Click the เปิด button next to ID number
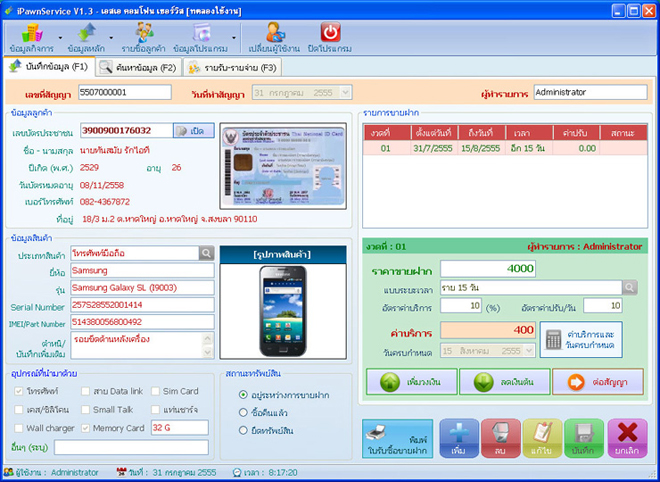Screen dimensions: 660x482 pos(194,130)
